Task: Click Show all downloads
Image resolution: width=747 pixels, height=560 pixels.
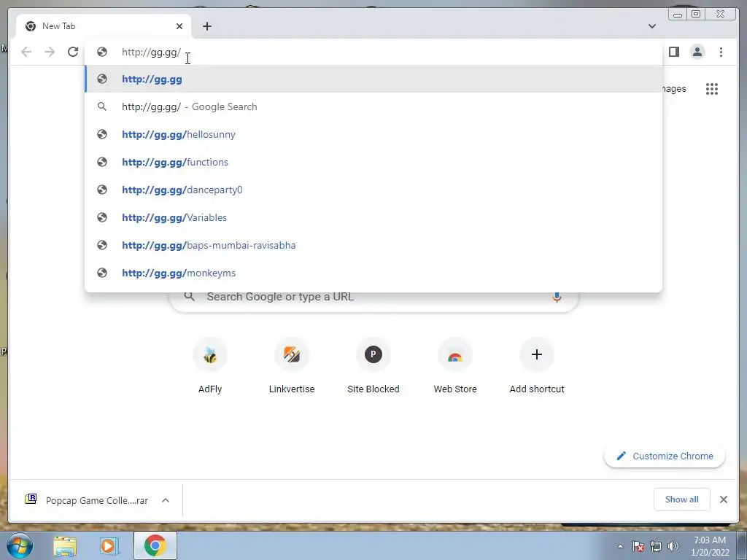Action: coord(682,499)
